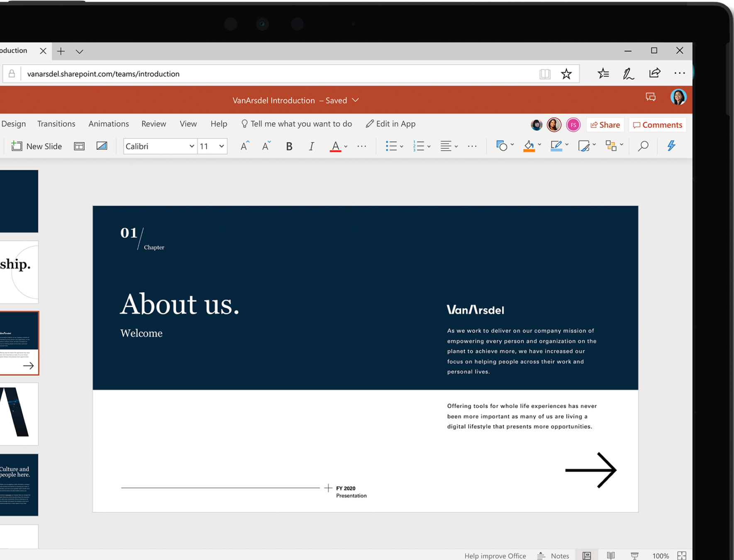Open the Format Painter brush icon
The height and width of the screenshot is (560, 734).
pos(584,146)
